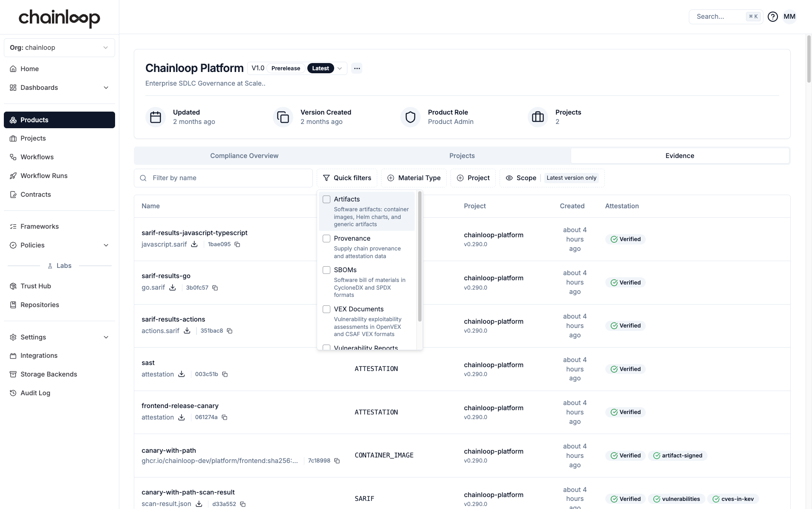The width and height of the screenshot is (812, 509).
Task: Open Workflow Runs in the sidebar
Action: 59,175
